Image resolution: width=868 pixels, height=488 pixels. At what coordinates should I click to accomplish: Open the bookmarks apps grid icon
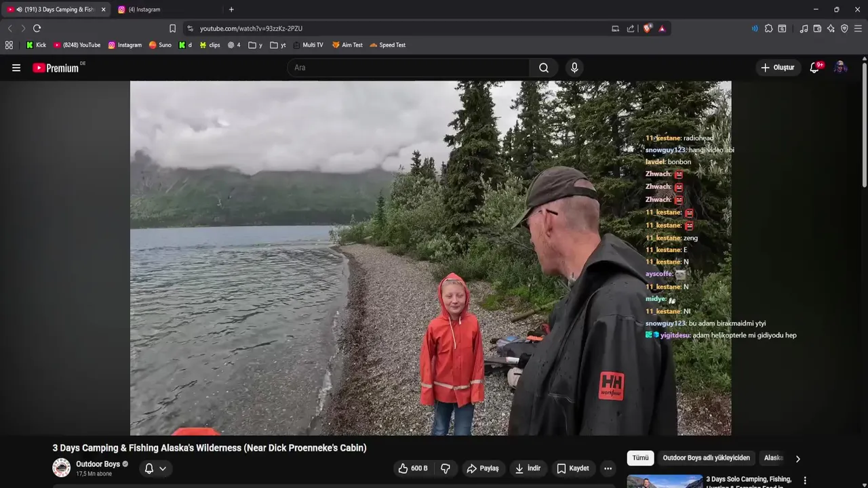pyautogui.click(x=9, y=45)
